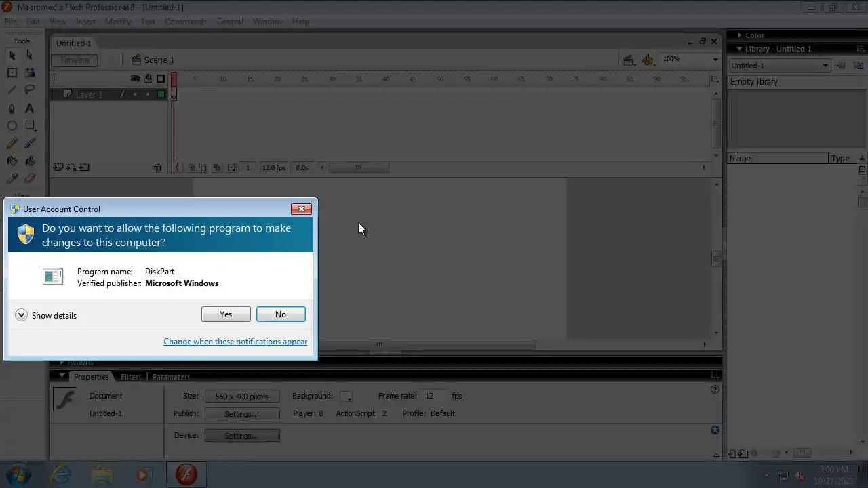Toggle Onion Skin Outlines button
The image size is (868, 488).
click(203, 167)
